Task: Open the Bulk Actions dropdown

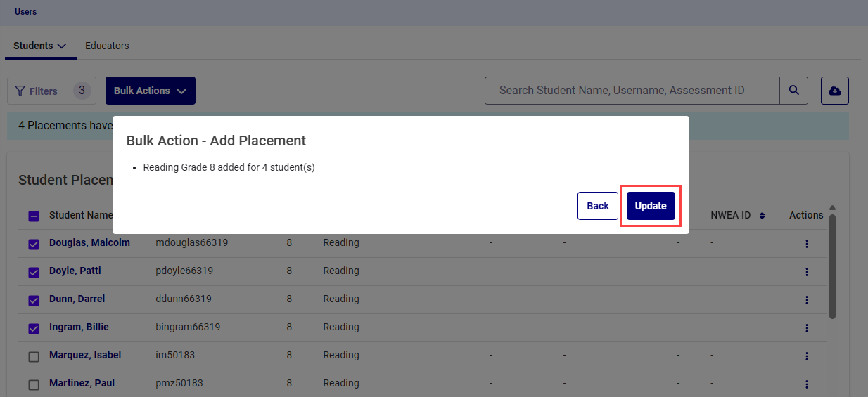Action: [151, 91]
